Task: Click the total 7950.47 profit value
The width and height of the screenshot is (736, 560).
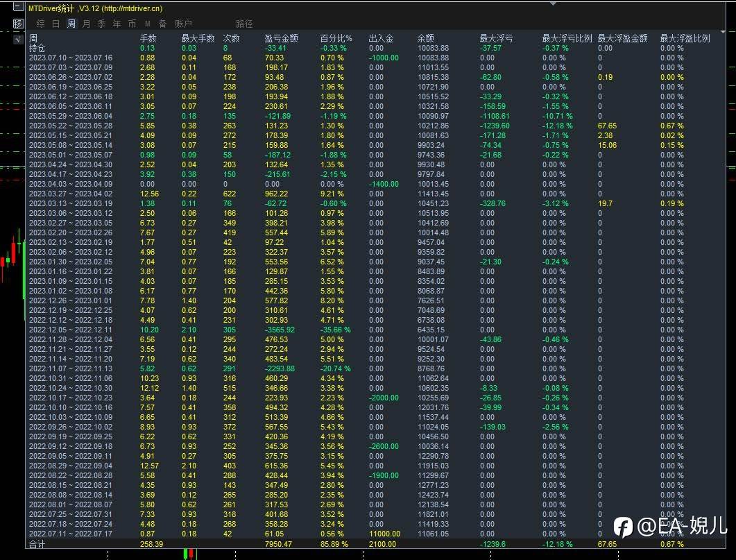Action: tap(278, 545)
